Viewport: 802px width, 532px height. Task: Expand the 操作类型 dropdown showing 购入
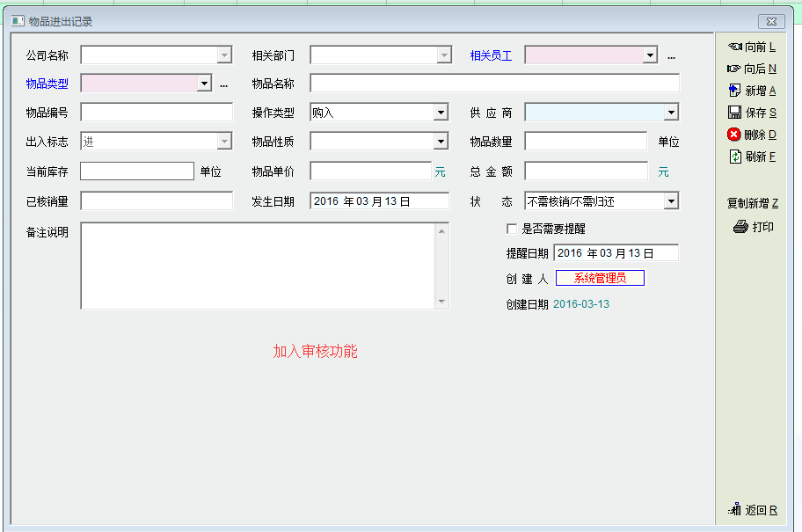pos(441,113)
